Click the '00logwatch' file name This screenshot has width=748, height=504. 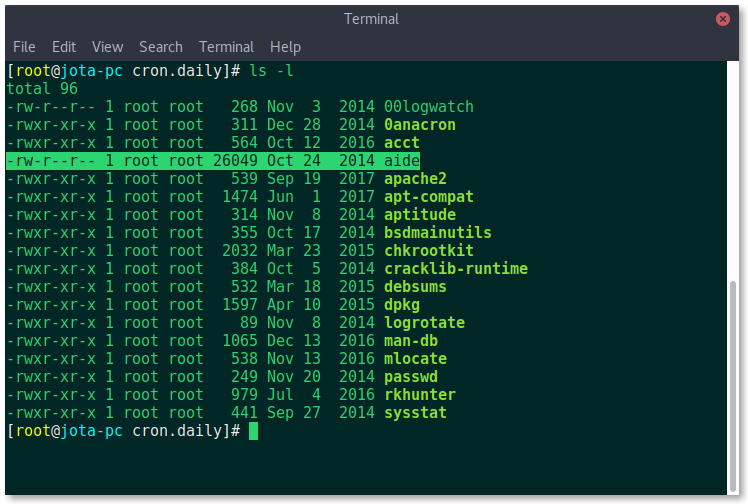[x=429, y=107]
